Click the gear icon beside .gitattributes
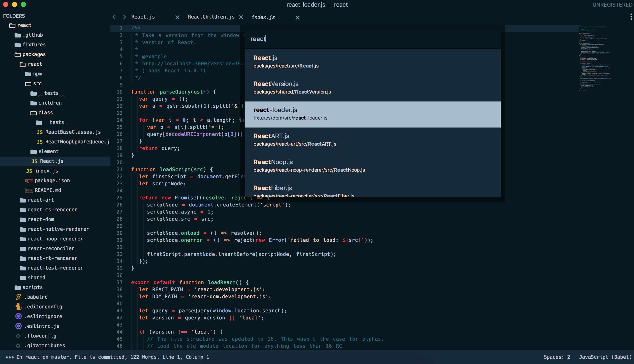 pyautogui.click(x=18, y=346)
